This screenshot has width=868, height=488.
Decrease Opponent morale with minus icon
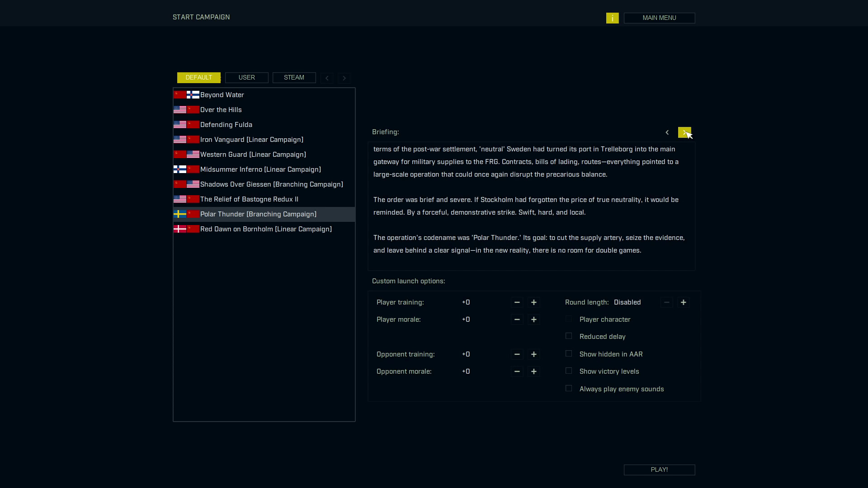click(517, 371)
